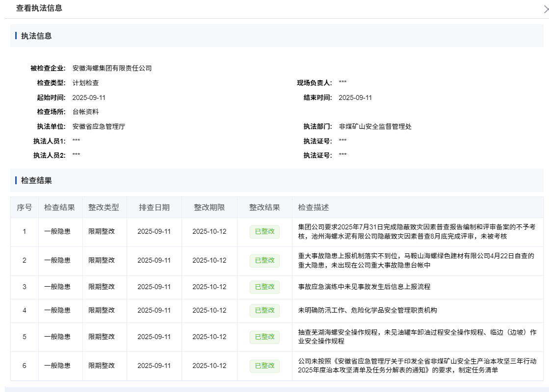
Task: Click the 现场负责人 masked value
Action: (342, 82)
